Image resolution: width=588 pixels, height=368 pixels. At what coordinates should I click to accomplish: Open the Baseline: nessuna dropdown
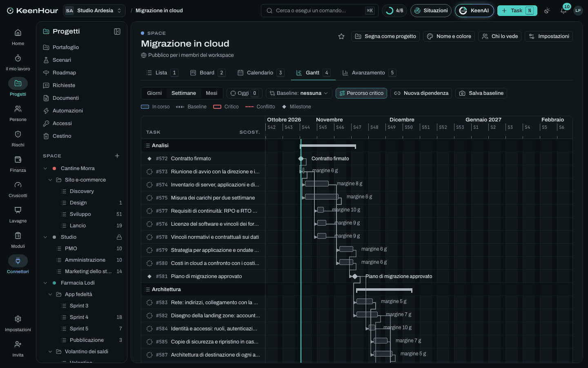click(299, 93)
